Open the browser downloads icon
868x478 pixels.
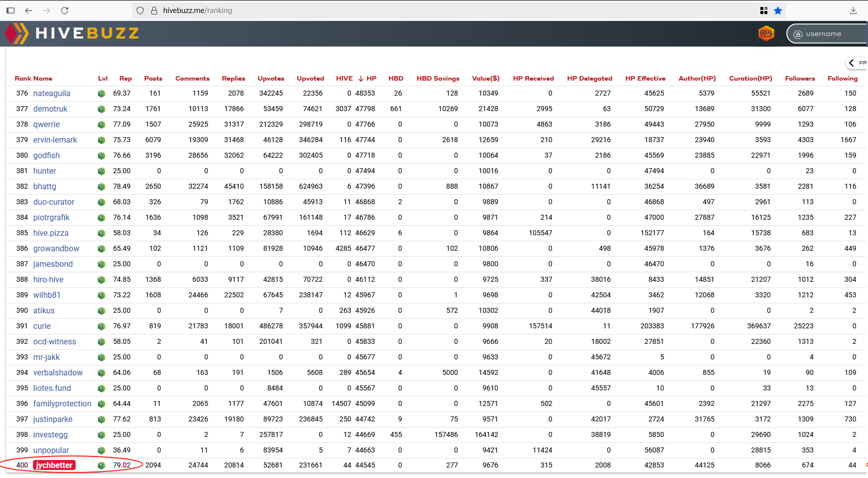(x=853, y=11)
